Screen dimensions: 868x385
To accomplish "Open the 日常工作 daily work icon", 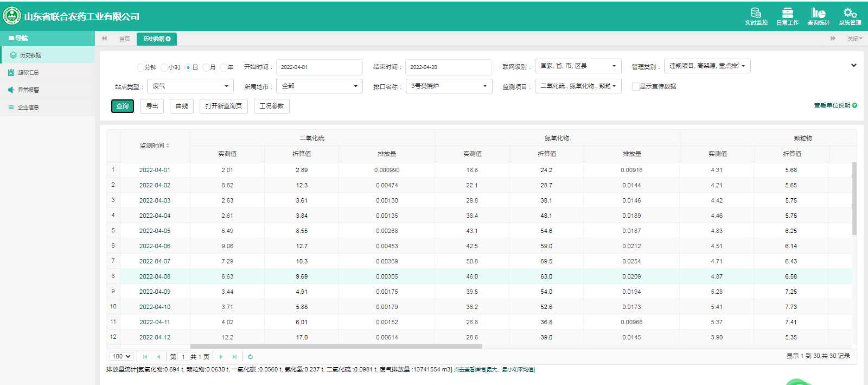I will pos(787,16).
